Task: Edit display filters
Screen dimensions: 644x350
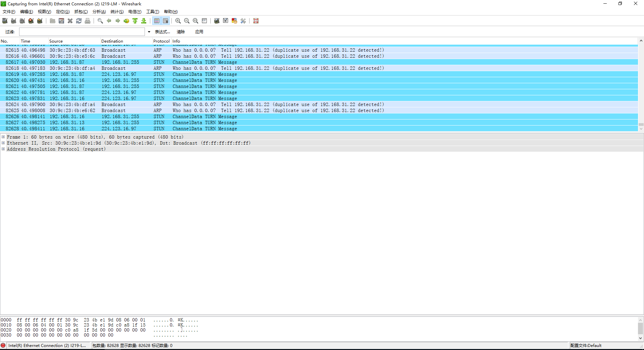Action: (x=226, y=21)
